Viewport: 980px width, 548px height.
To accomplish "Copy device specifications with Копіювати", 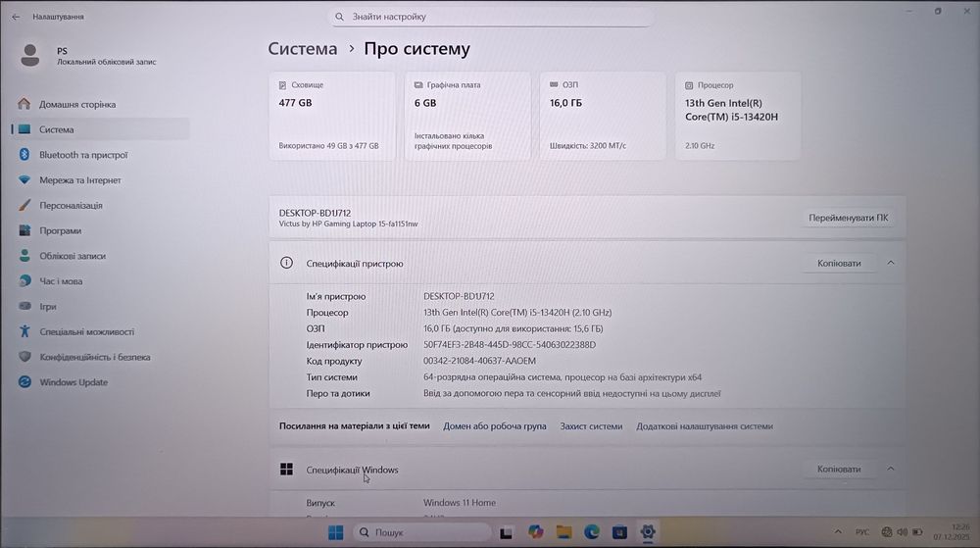I will point(839,263).
